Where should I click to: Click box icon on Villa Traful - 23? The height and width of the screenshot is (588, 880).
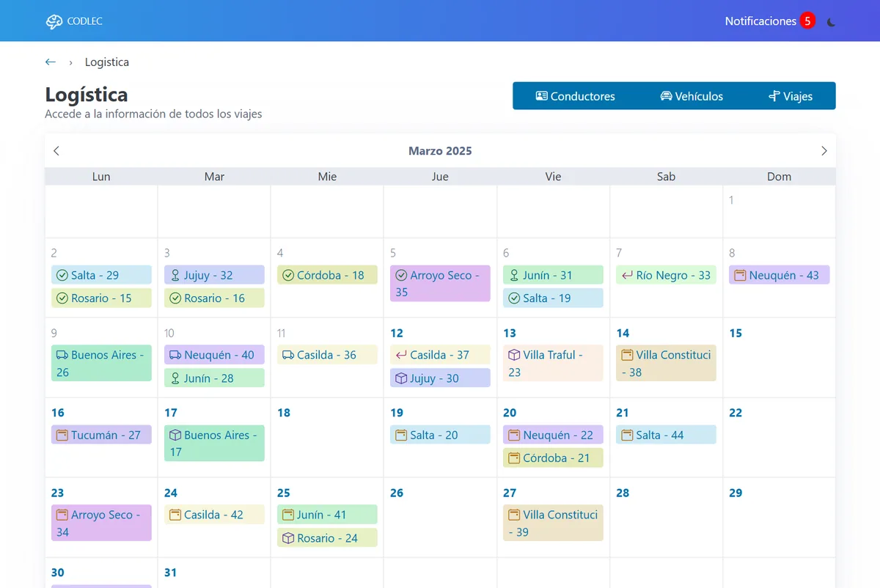point(514,355)
